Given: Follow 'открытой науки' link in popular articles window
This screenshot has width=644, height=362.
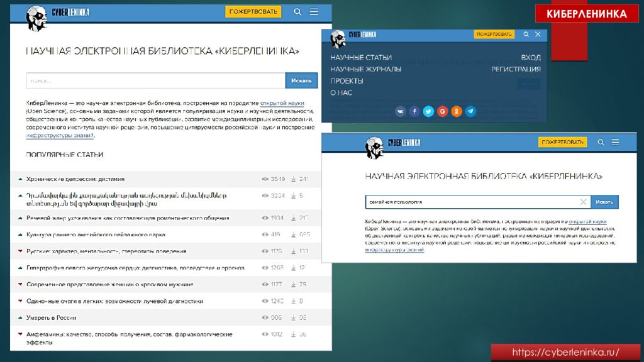Looking at the screenshot, I should pos(282,103).
